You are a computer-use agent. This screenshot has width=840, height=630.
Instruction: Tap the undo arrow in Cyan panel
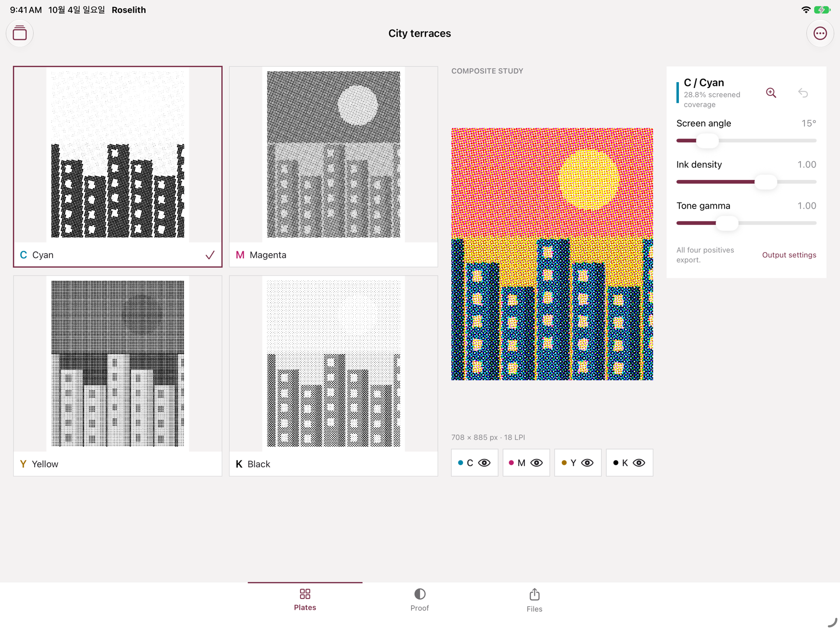803,93
